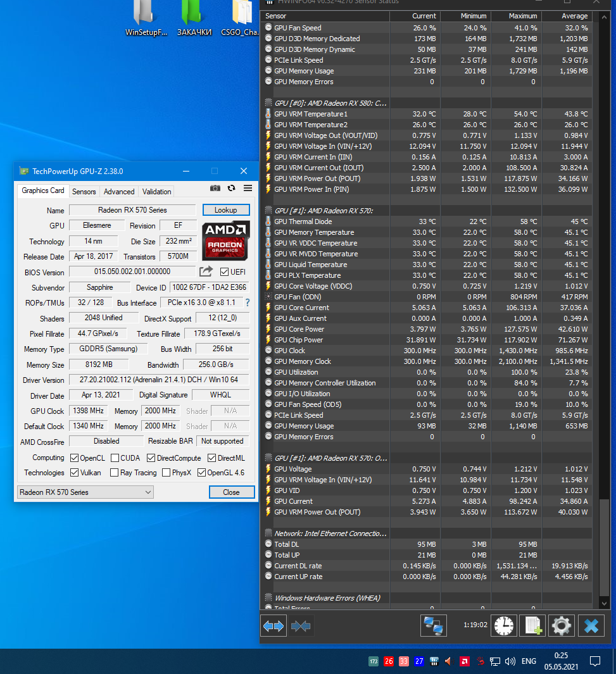This screenshot has width=616, height=674.
Task: Toggle the UEFI checkbox
Action: coord(224,271)
